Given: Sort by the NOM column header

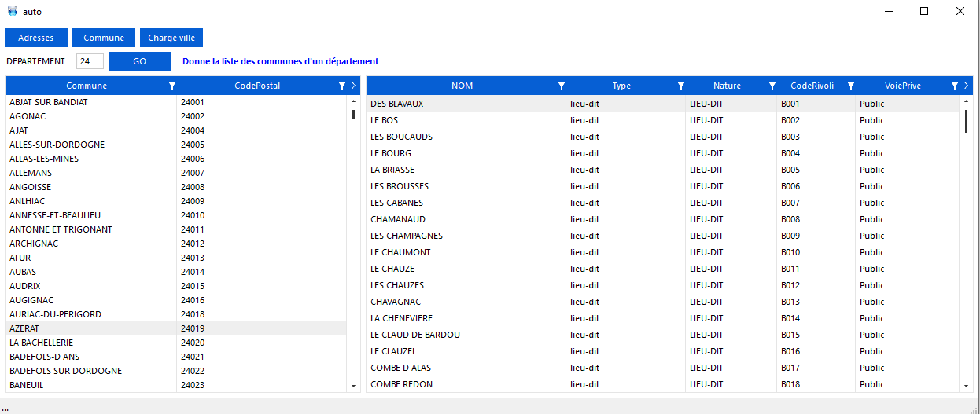Looking at the screenshot, I should click(x=462, y=86).
